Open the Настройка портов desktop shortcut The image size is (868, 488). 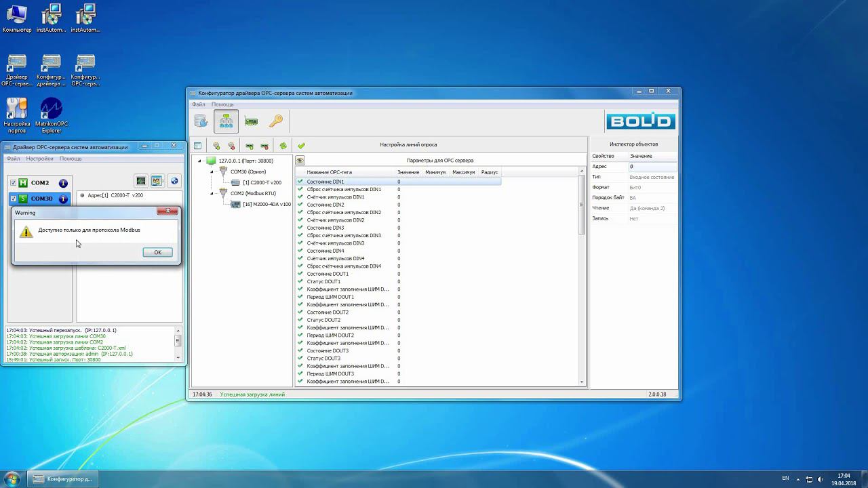click(17, 115)
